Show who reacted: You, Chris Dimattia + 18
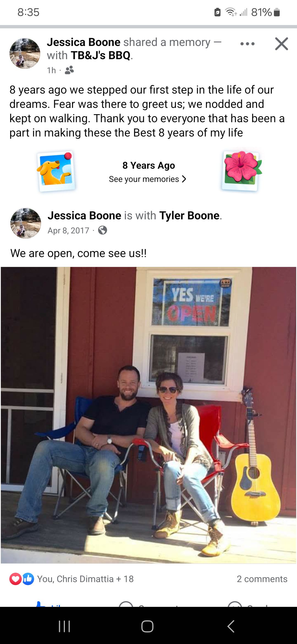This screenshot has width=297, height=644. point(85,579)
